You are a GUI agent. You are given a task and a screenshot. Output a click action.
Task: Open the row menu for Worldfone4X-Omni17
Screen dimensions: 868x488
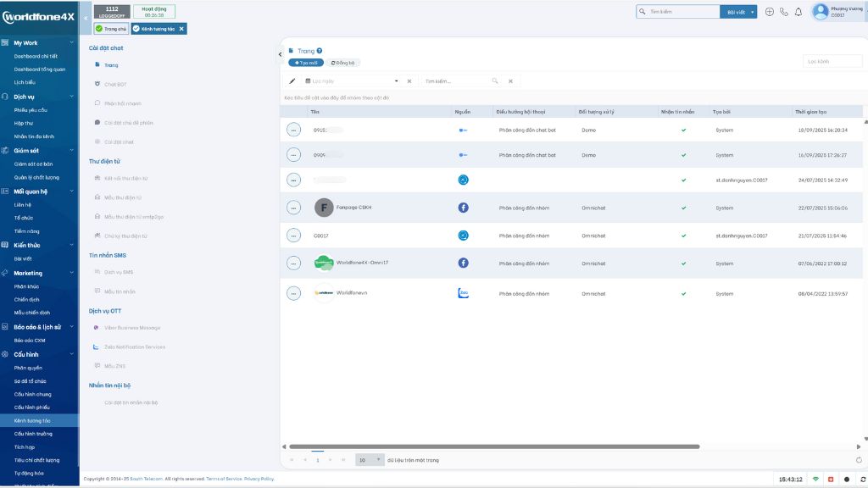click(293, 263)
